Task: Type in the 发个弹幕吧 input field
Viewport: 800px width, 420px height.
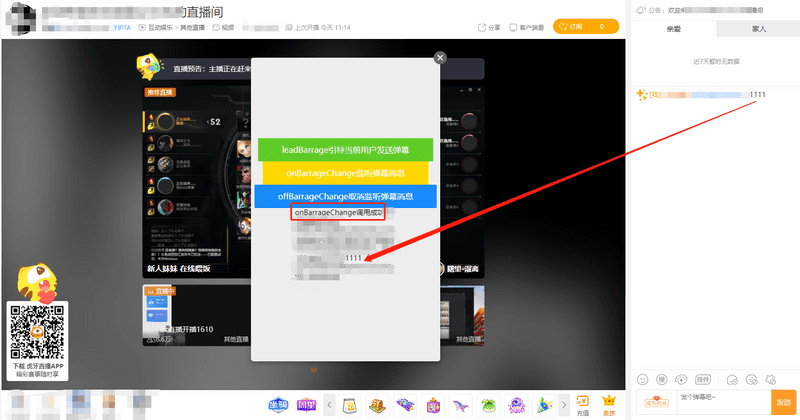Action: pyautogui.click(x=720, y=401)
